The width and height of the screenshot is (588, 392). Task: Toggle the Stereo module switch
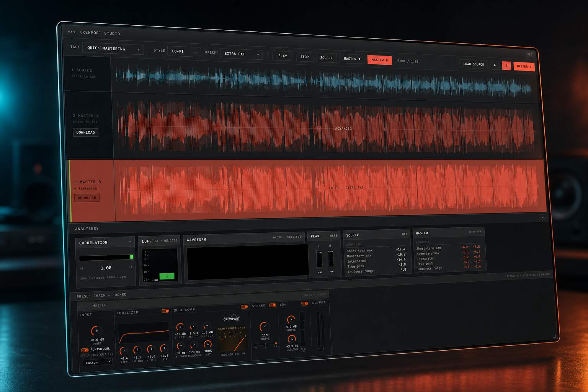coord(273,305)
